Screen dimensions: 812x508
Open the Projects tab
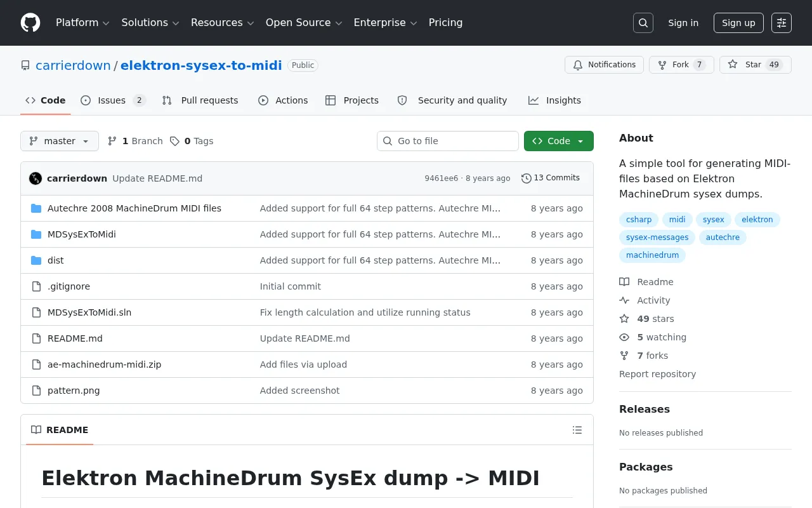pos(352,100)
